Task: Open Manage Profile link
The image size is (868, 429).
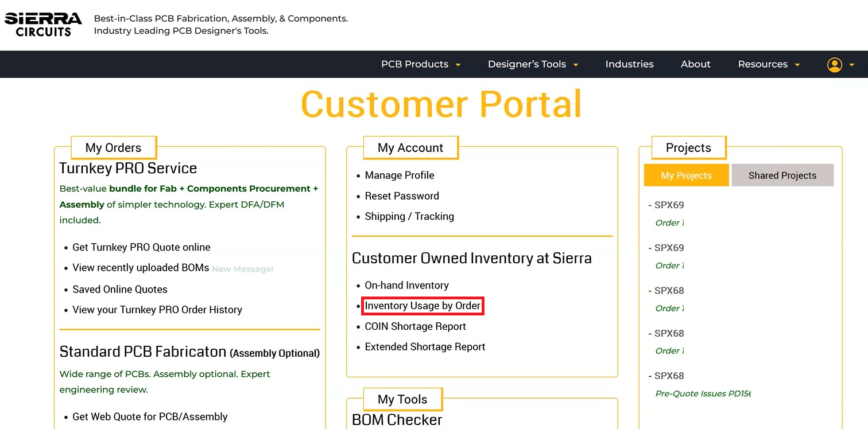Action: (400, 175)
